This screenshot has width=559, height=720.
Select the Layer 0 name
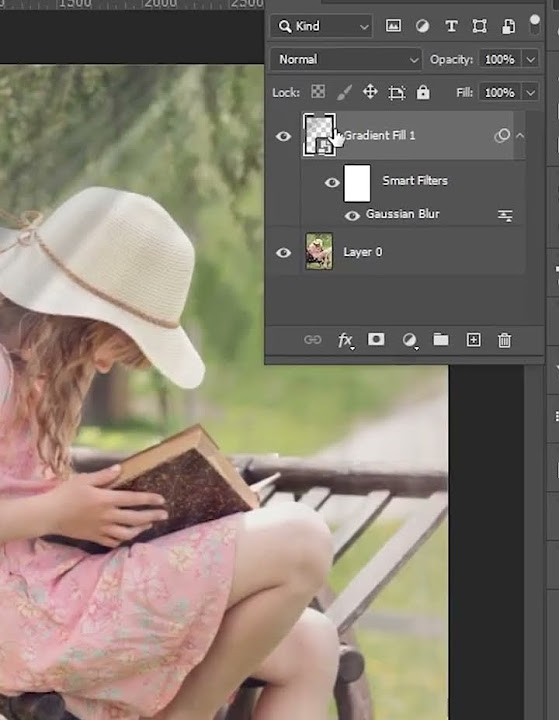[362, 252]
